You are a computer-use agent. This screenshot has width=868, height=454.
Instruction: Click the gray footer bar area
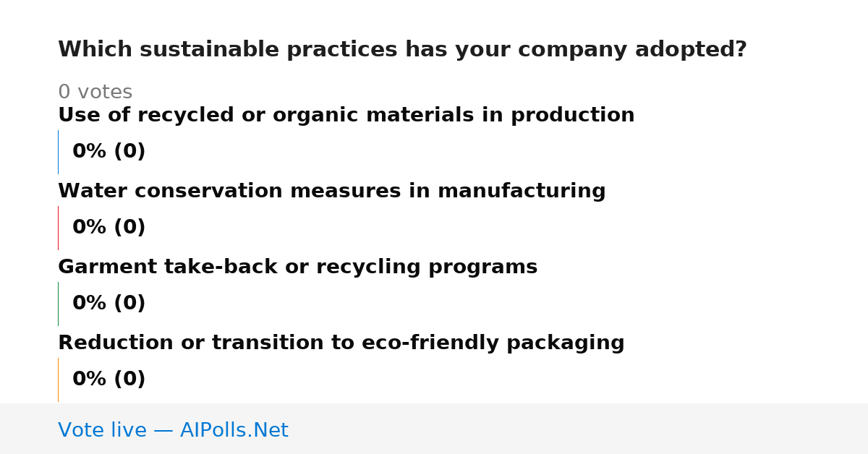pyautogui.click(x=434, y=429)
